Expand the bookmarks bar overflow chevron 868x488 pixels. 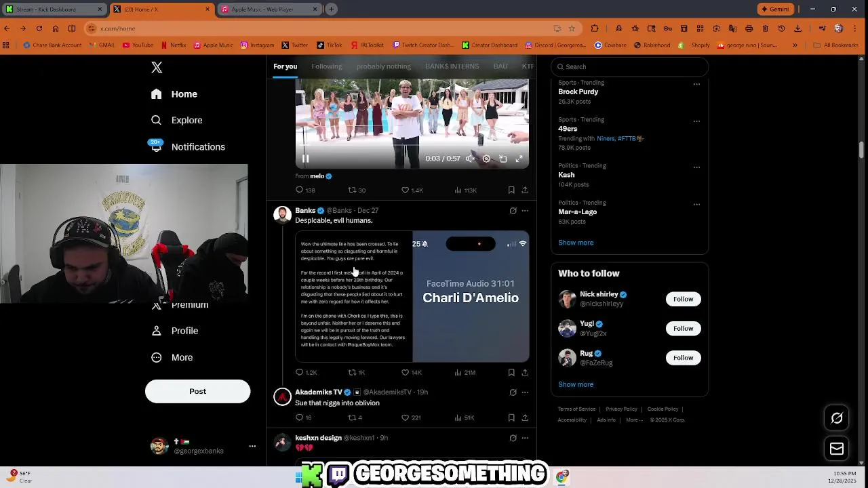[795, 45]
